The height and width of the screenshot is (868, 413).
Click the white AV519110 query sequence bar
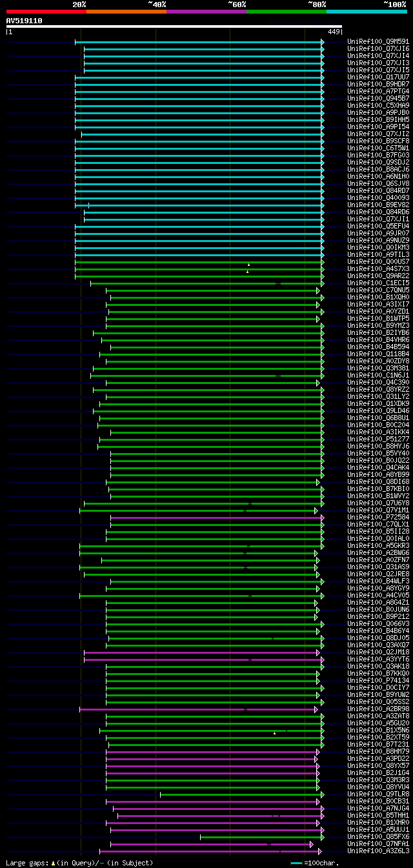[x=174, y=26]
